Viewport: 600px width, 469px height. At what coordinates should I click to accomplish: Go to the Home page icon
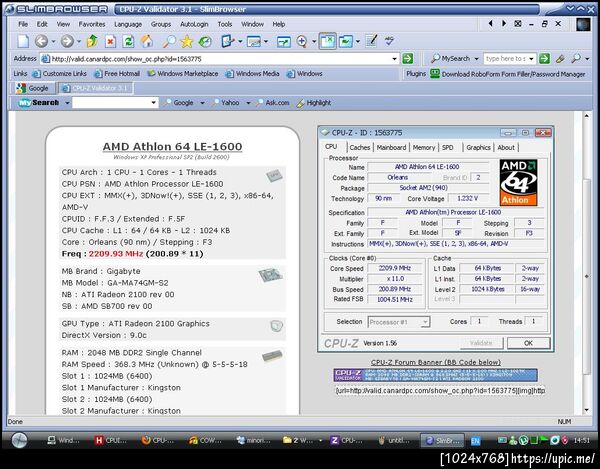point(147,41)
